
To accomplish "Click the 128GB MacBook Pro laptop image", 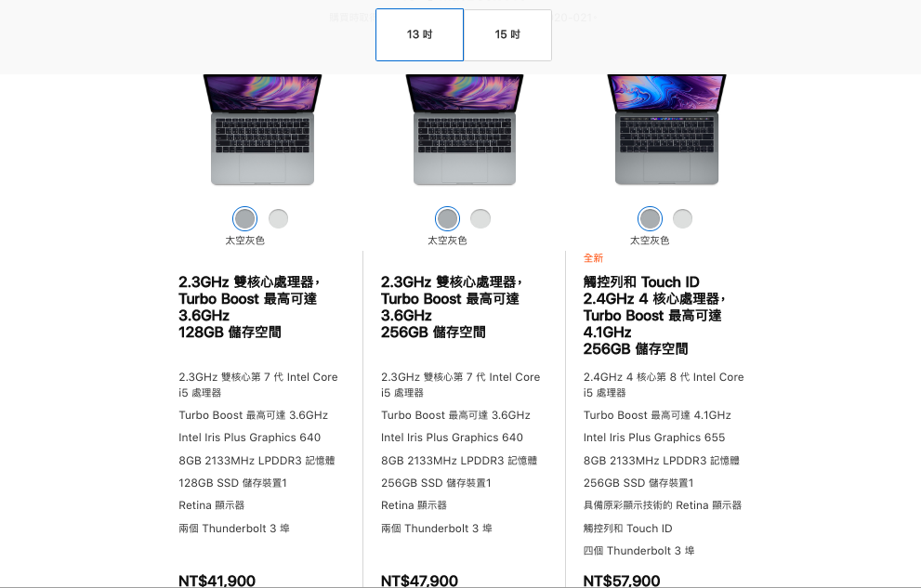I will (263, 129).
